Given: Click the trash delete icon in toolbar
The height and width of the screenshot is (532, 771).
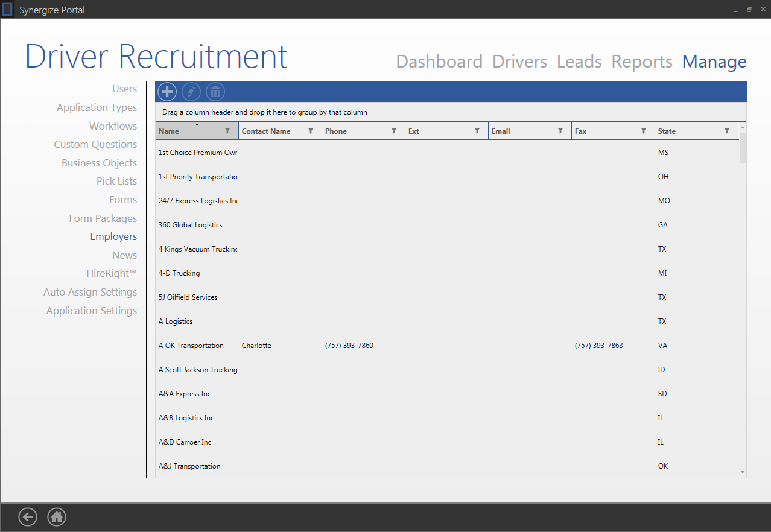Looking at the screenshot, I should tap(215, 92).
